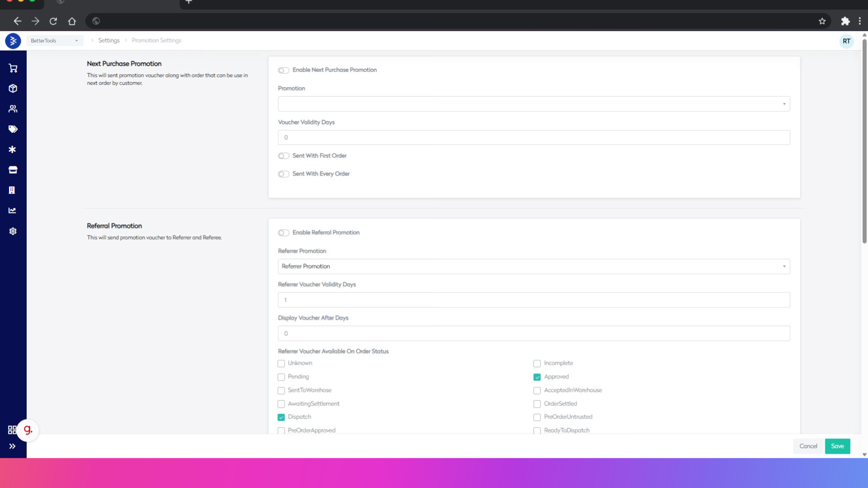Open the storefront sidebar icon
The height and width of the screenshot is (488, 868).
point(13,170)
